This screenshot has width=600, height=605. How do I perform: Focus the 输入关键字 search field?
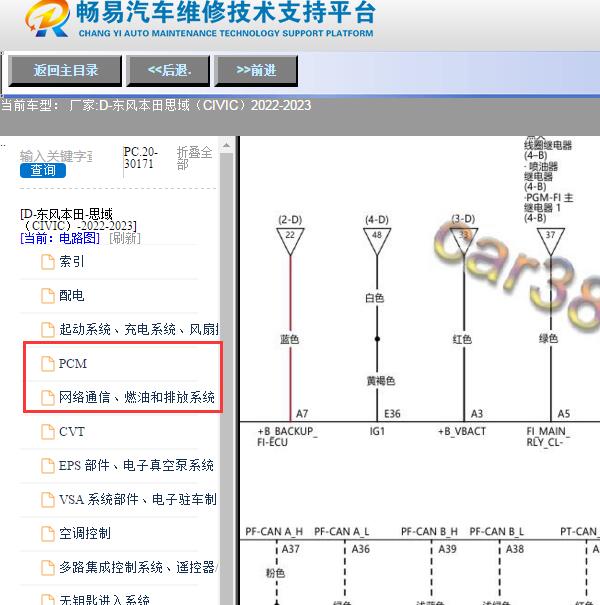56,156
